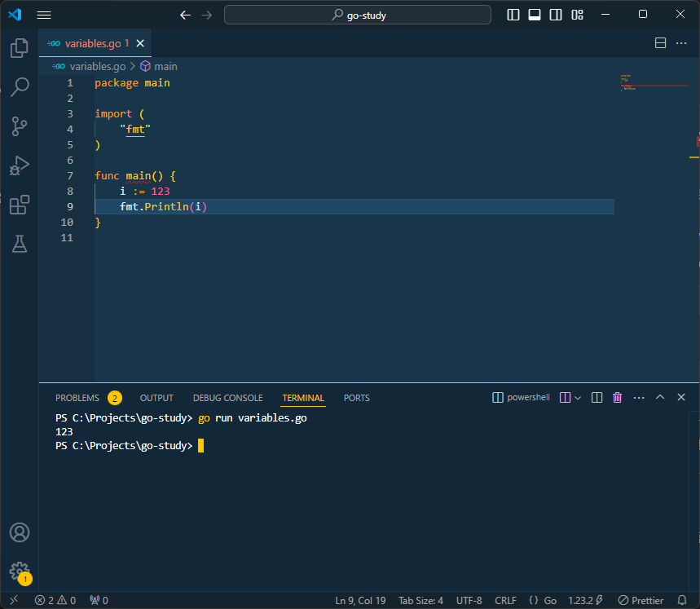Open the Search view icon

pos(19,86)
